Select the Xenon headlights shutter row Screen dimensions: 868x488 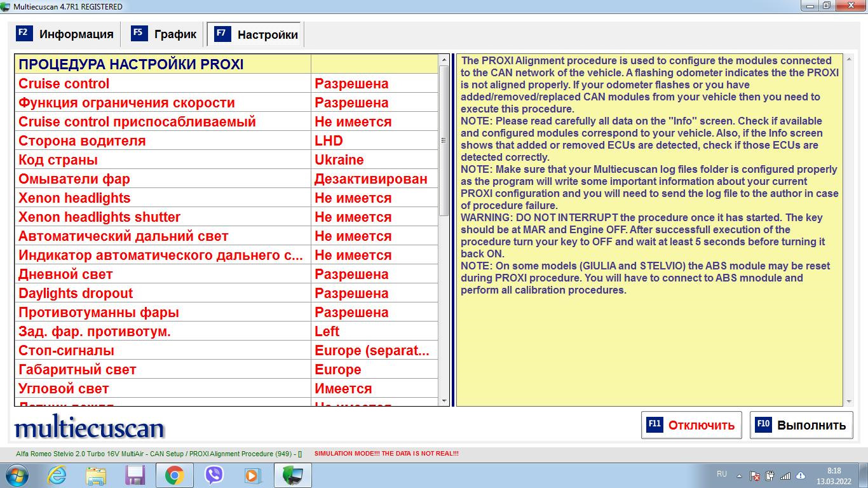[x=227, y=217]
